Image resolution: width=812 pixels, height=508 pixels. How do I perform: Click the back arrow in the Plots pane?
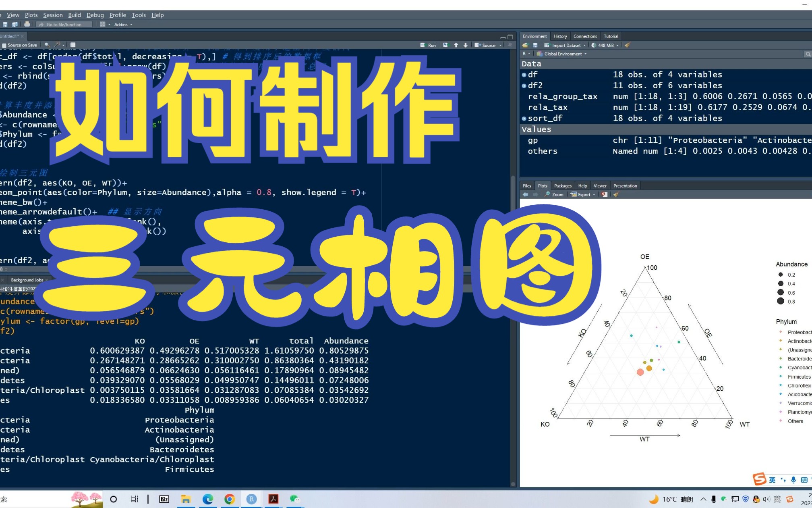(x=526, y=194)
